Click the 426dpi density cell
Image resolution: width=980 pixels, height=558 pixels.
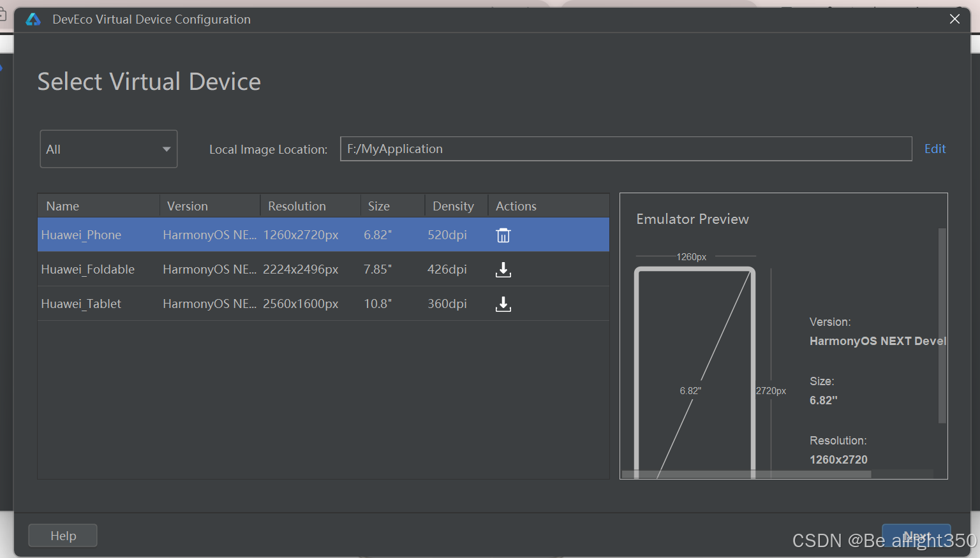pyautogui.click(x=447, y=269)
